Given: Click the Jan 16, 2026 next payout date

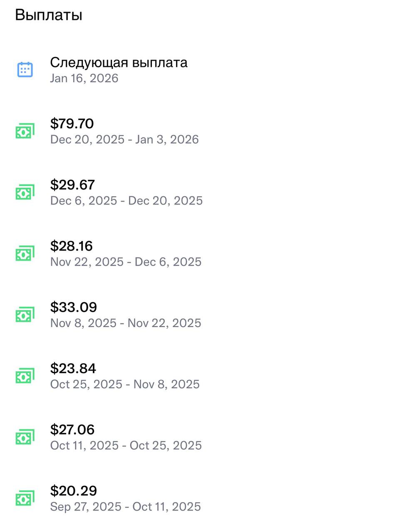Looking at the screenshot, I should [x=84, y=79].
